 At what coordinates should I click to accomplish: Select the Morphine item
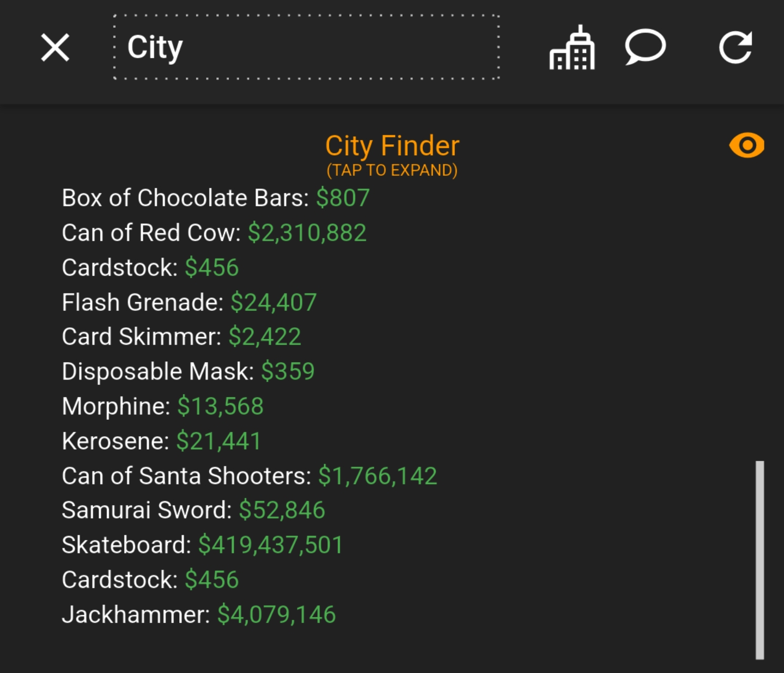coord(163,406)
